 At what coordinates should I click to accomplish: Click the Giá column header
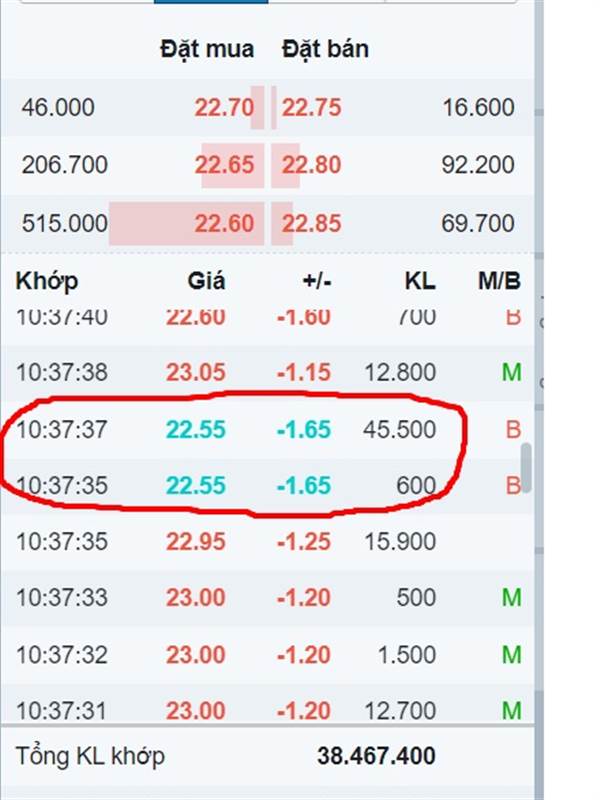tap(206, 281)
